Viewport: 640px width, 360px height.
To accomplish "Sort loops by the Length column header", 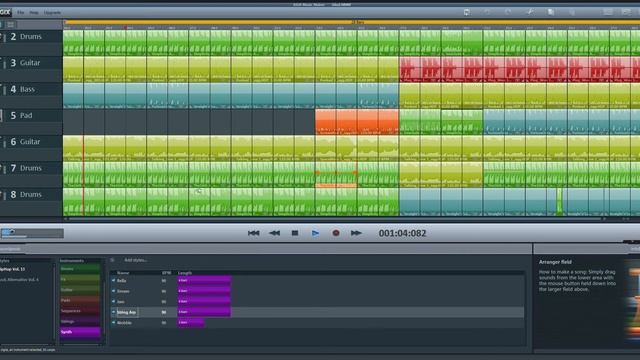I will pos(185,273).
